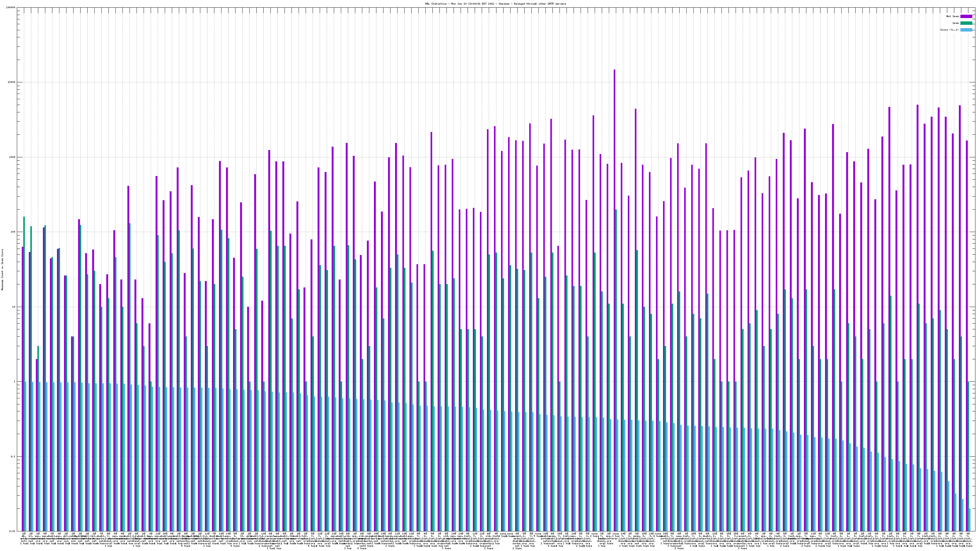Viewport: 980px width, 551px height.
Task: Click the 'Score (0..1)' legend text
Action: pyautogui.click(x=949, y=30)
